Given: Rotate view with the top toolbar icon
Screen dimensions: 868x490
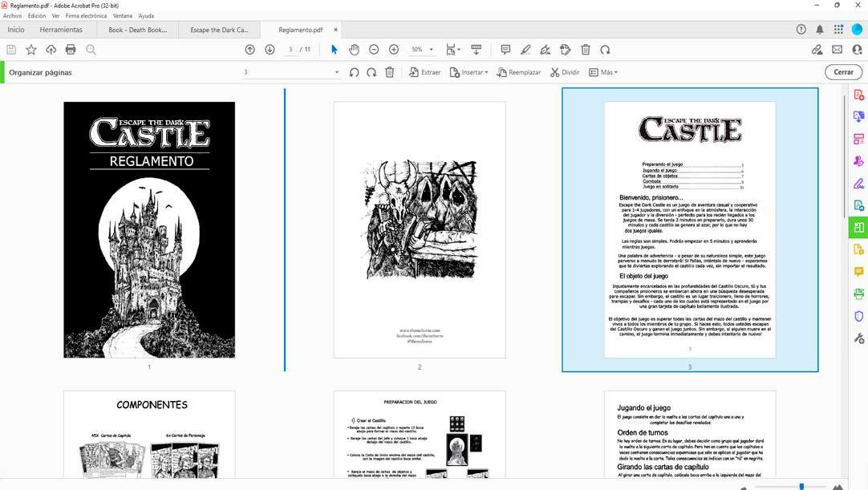Looking at the screenshot, I should 606,50.
